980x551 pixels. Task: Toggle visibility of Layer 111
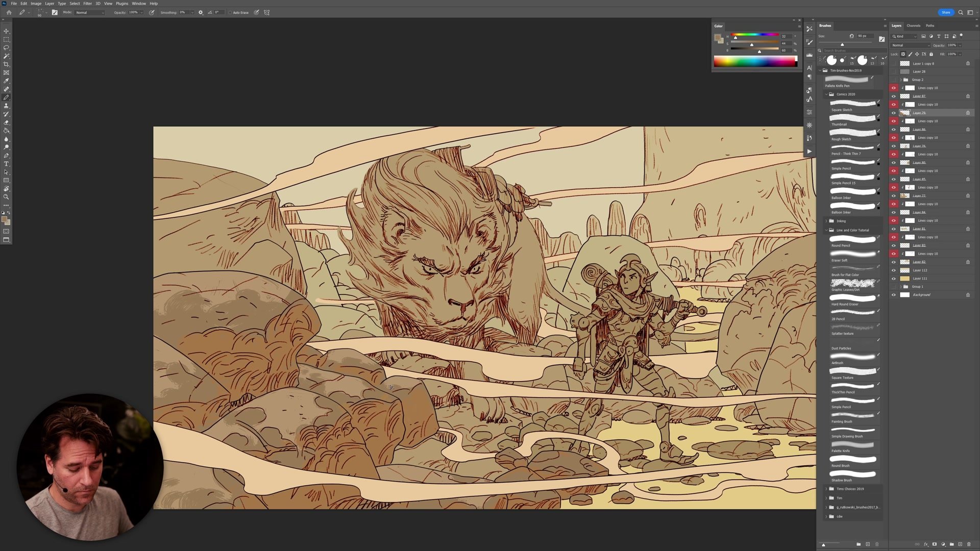click(x=893, y=279)
